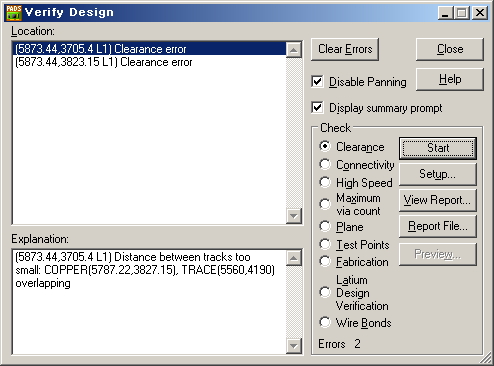Select the 5873.44,3705.4 L1 Clearance error row
The image size is (494, 366).
[149, 49]
